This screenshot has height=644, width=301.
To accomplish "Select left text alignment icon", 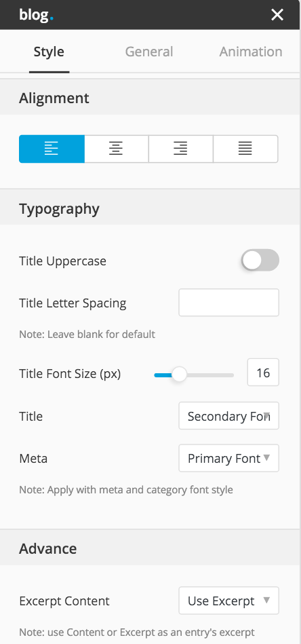I will tap(52, 149).
